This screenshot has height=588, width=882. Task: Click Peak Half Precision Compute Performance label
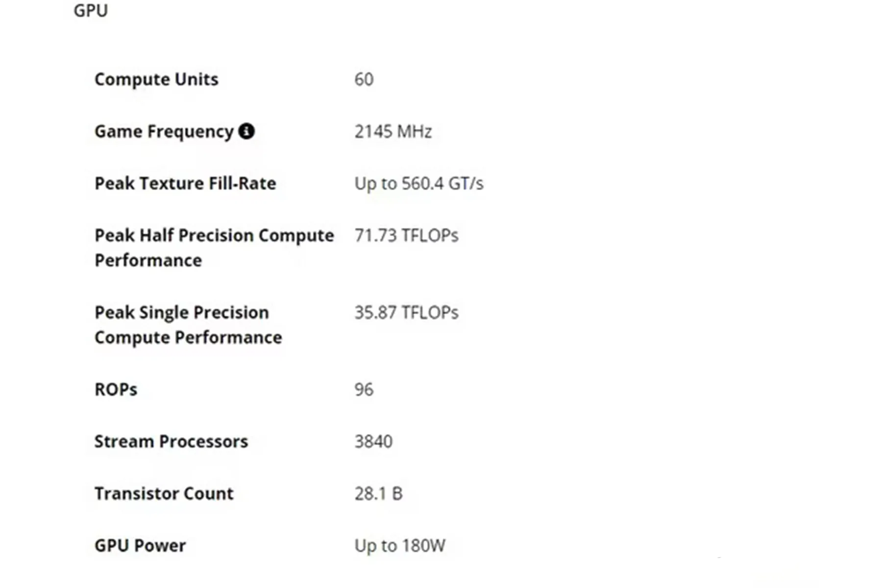tap(214, 248)
